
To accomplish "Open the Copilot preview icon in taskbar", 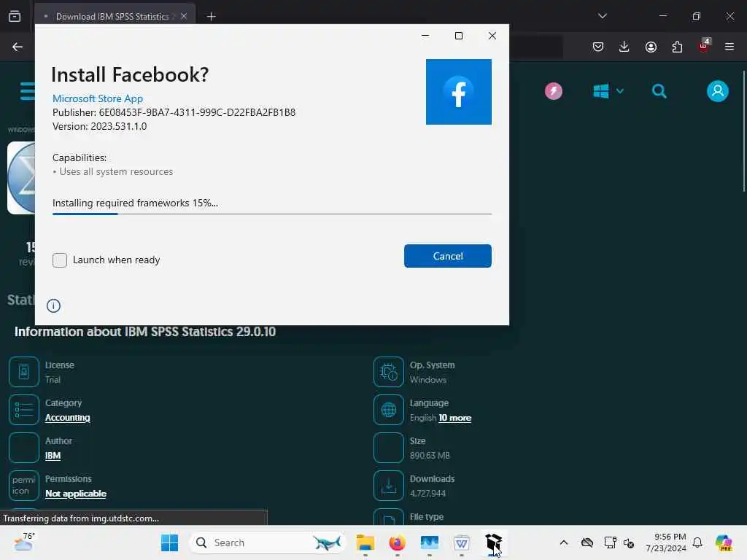I will tap(724, 542).
